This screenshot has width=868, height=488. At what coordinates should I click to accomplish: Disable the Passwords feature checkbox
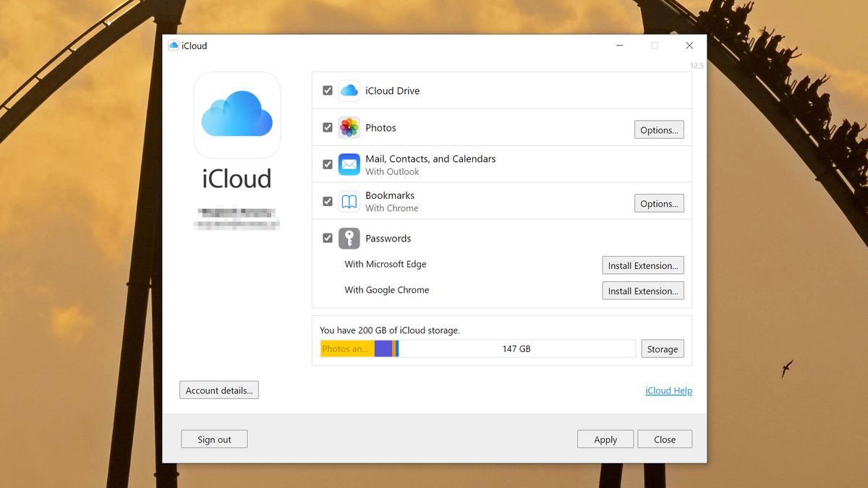(x=328, y=238)
